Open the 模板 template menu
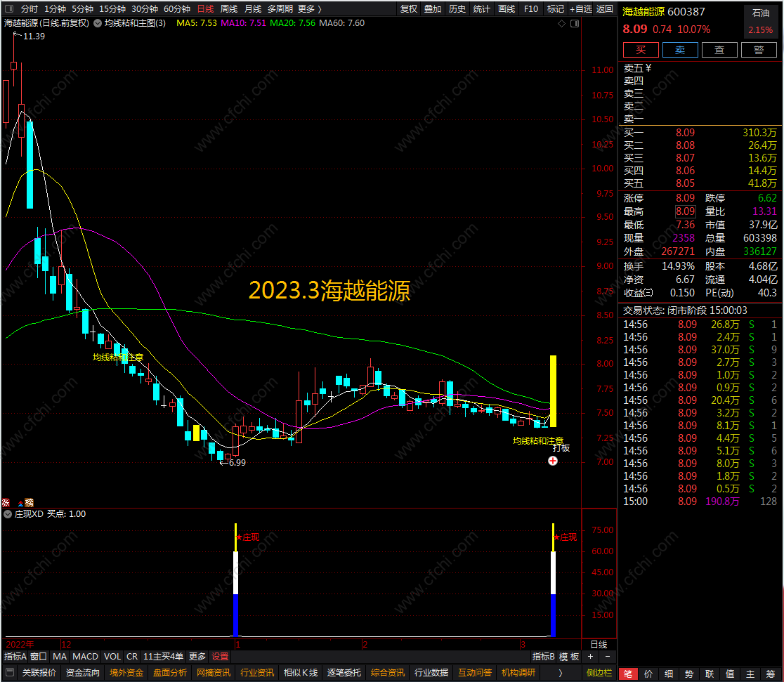784x682 pixels. (x=570, y=657)
